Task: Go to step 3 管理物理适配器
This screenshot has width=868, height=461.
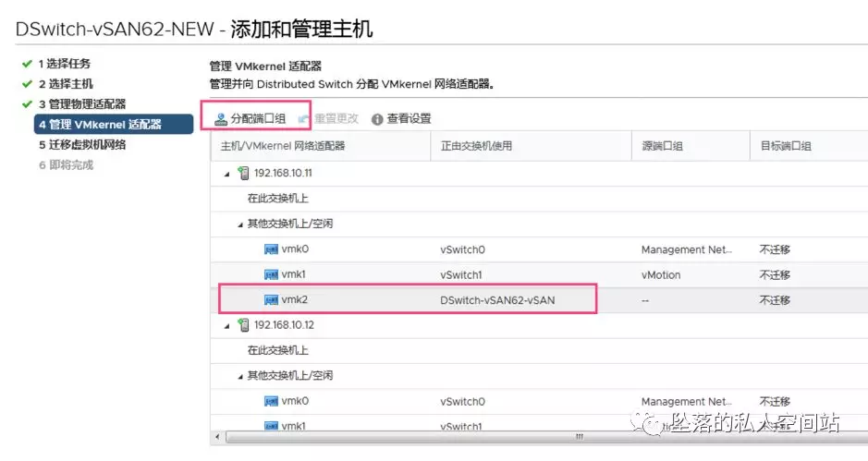Action: (82, 103)
